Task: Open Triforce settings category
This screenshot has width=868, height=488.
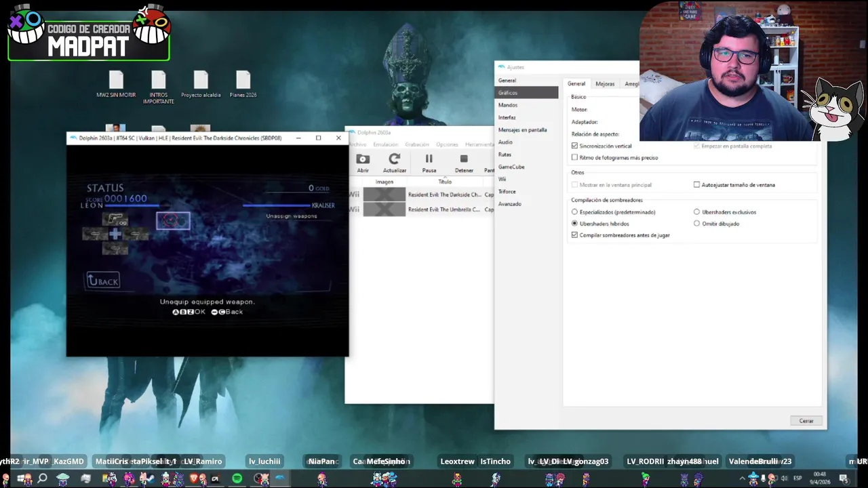Action: pos(526,191)
